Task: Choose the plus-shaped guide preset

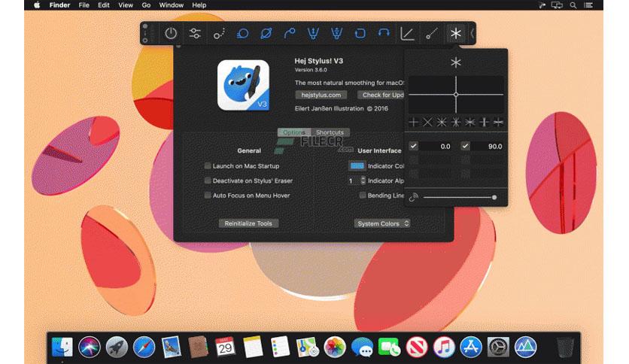Action: pos(414,123)
